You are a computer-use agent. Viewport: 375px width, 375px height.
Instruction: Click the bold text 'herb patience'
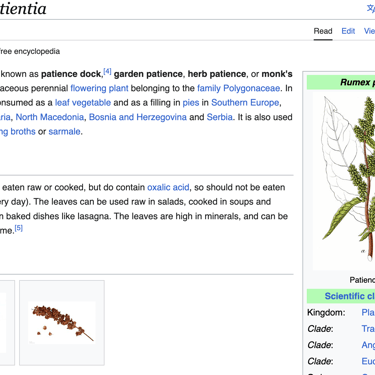(x=217, y=74)
